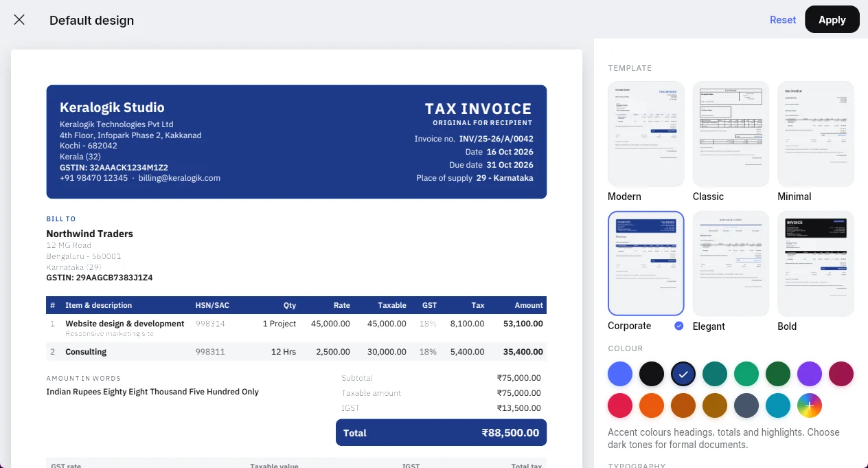Image resolution: width=868 pixels, height=468 pixels.
Task: Choose the maroon colour swatch
Action: coord(841,374)
